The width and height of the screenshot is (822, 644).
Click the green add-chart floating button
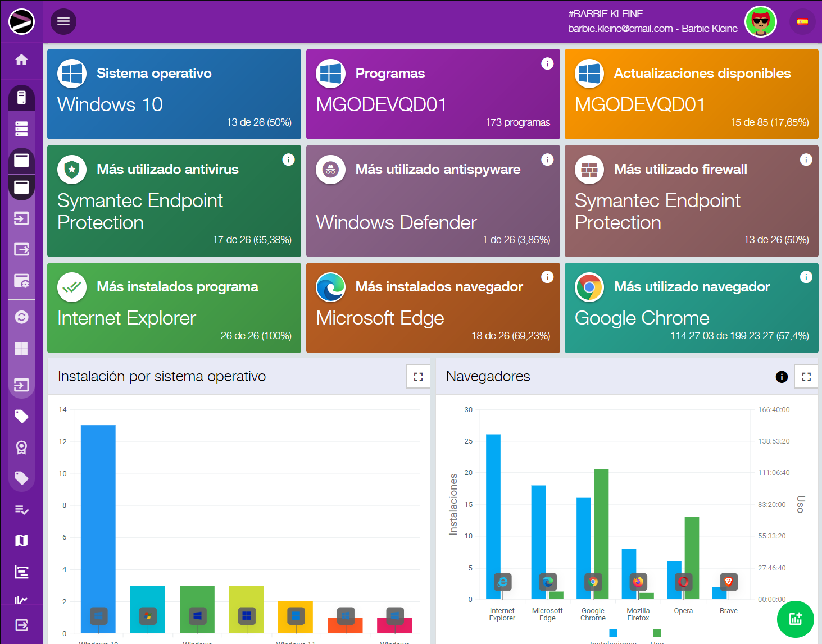click(x=795, y=619)
